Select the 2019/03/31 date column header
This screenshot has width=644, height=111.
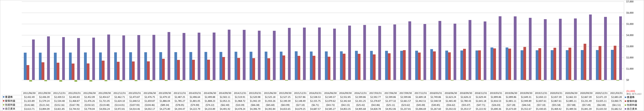(x=496, y=93)
